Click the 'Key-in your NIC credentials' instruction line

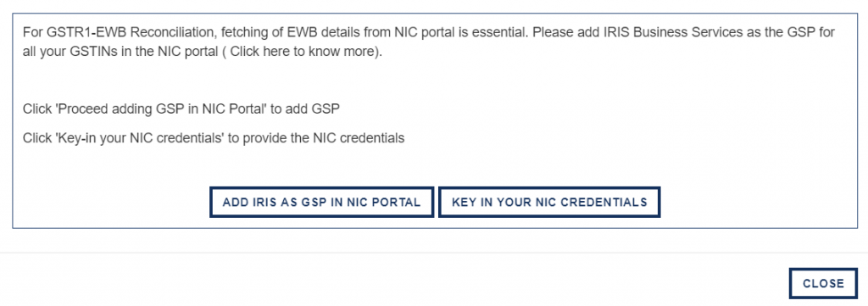click(x=214, y=138)
